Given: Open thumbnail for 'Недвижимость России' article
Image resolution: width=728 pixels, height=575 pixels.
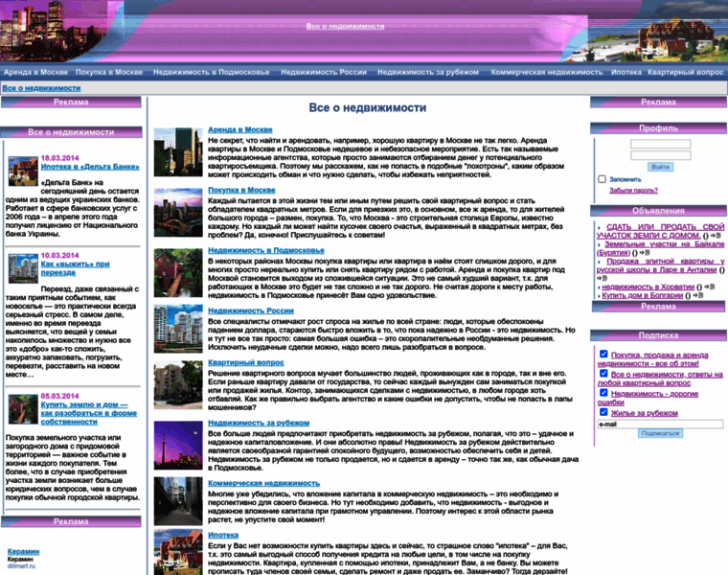Looking at the screenshot, I should pyautogui.click(x=178, y=329).
